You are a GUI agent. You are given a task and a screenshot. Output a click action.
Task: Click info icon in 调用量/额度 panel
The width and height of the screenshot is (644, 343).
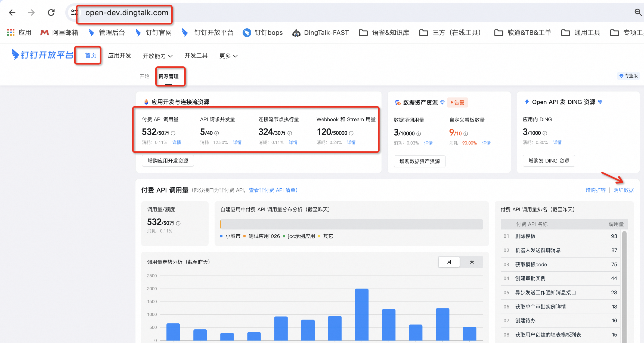tap(178, 223)
